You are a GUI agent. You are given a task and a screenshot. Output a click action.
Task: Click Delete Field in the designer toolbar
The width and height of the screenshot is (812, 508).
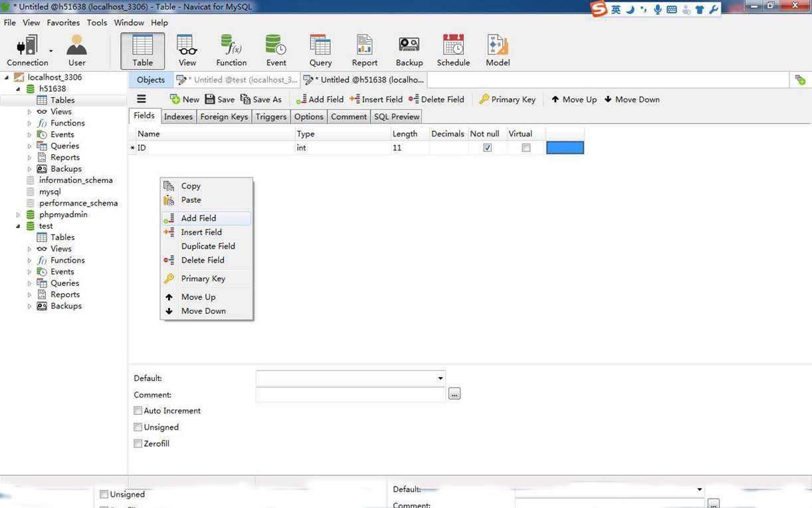[x=436, y=99]
